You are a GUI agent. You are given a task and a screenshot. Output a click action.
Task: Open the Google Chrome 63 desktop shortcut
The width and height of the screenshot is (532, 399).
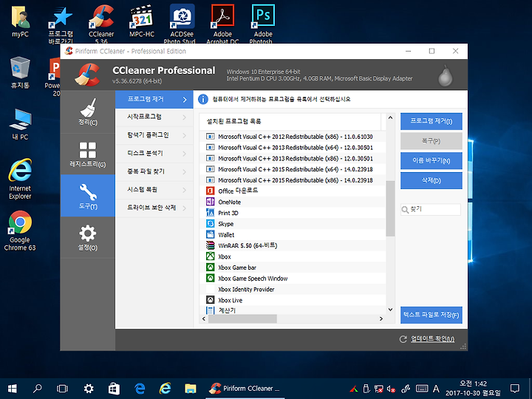point(20,231)
